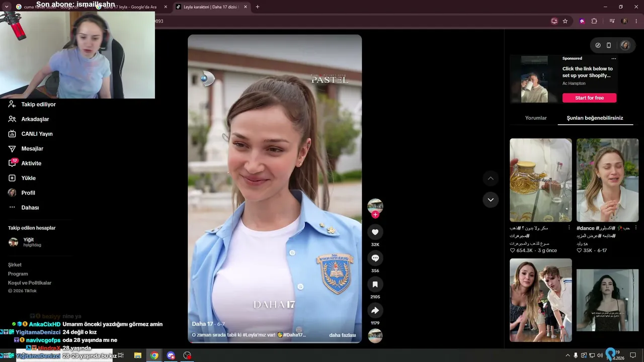Open Aktivite notifications with 17 badge
644x362 pixels.
[31, 163]
